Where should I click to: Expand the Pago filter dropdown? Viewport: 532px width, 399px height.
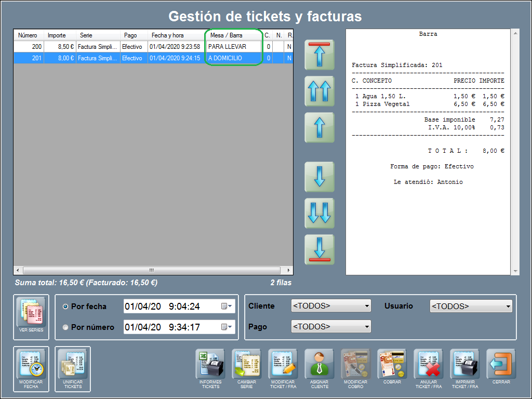(331, 327)
